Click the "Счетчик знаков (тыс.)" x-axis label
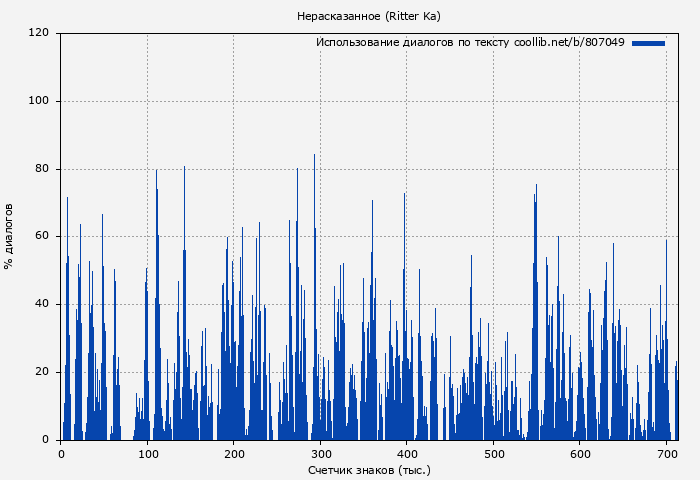 click(369, 469)
